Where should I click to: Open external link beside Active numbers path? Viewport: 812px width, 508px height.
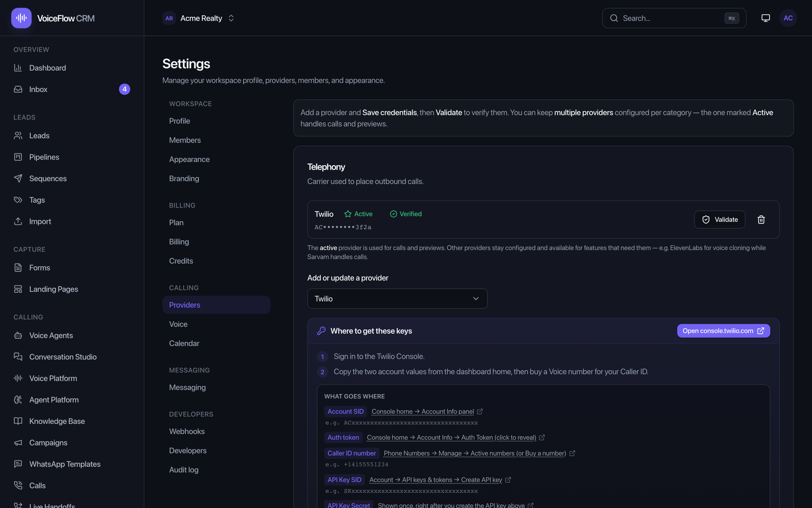click(572, 453)
